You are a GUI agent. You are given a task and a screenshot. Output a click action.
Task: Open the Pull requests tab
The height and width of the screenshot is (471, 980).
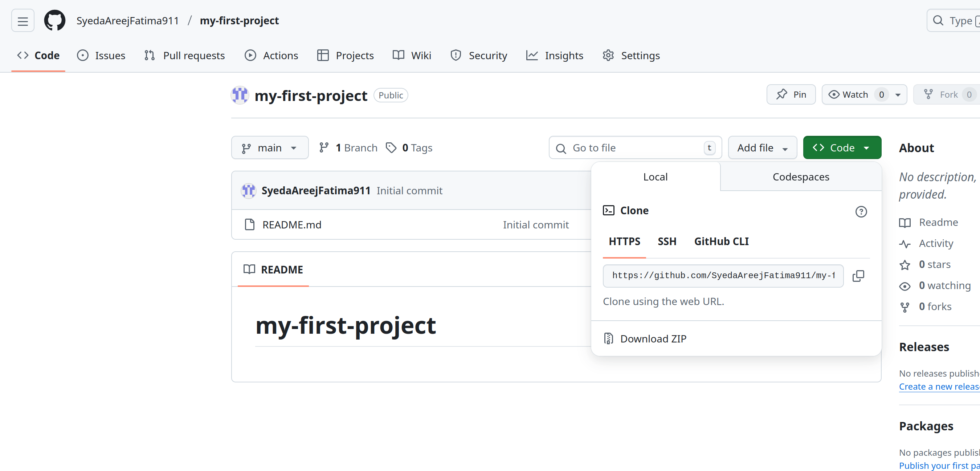click(184, 56)
